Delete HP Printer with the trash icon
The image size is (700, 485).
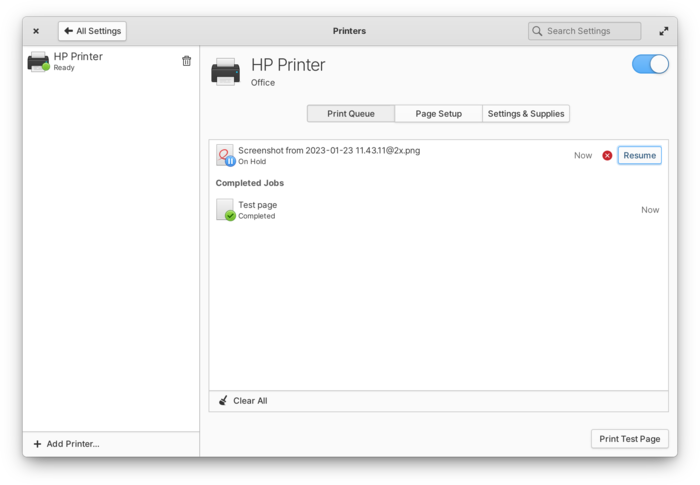[x=186, y=61]
